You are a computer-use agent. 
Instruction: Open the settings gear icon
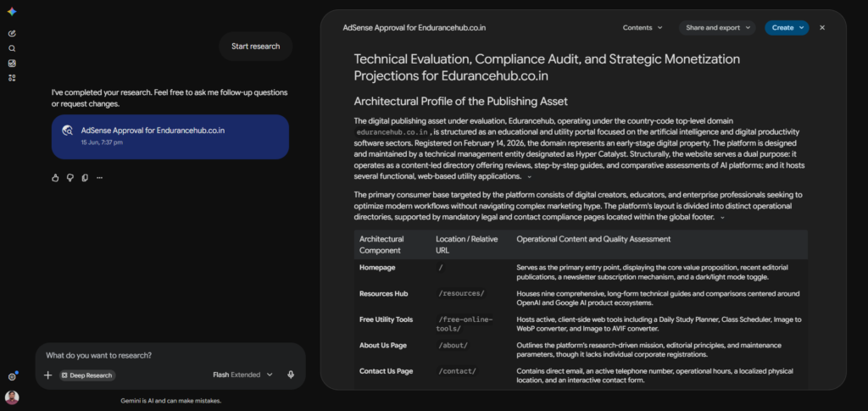point(12,377)
